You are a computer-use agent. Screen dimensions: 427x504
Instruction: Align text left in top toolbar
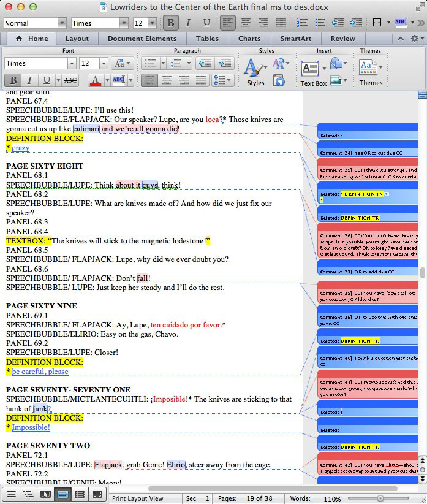coord(228,23)
